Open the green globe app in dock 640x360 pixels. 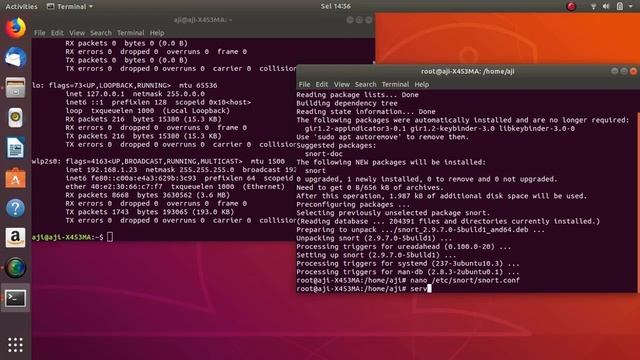point(16,268)
